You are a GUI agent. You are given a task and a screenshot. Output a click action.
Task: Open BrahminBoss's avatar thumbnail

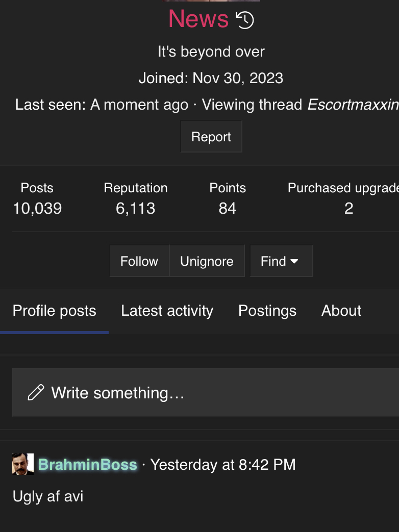click(23, 464)
